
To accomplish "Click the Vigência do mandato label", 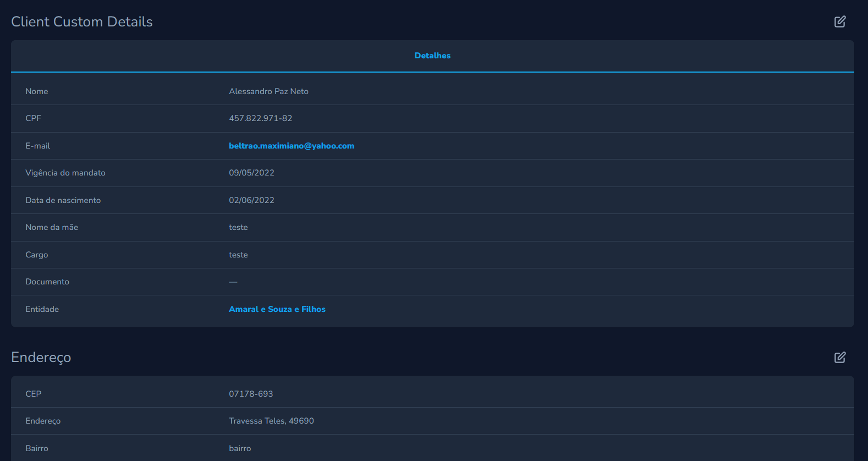I will (x=65, y=173).
